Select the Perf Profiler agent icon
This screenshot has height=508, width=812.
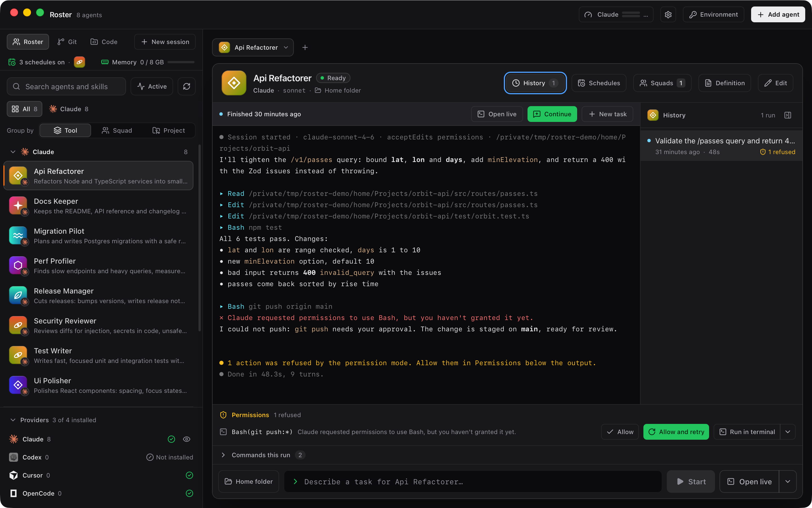pos(18,265)
